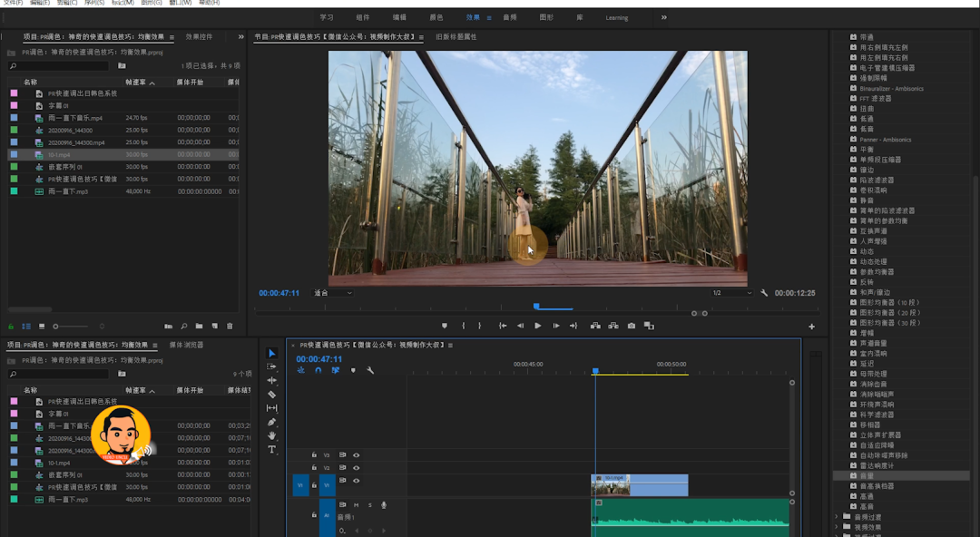Open top Project panel menu

coord(171,37)
